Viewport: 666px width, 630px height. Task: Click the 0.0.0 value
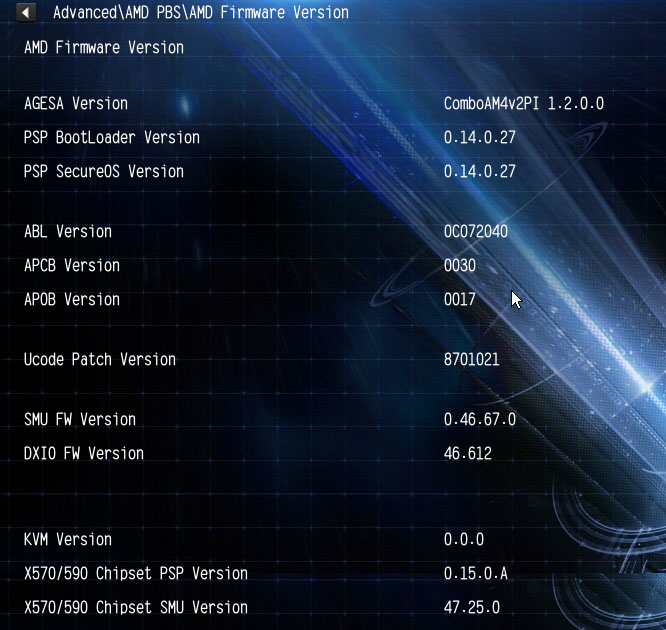point(464,540)
